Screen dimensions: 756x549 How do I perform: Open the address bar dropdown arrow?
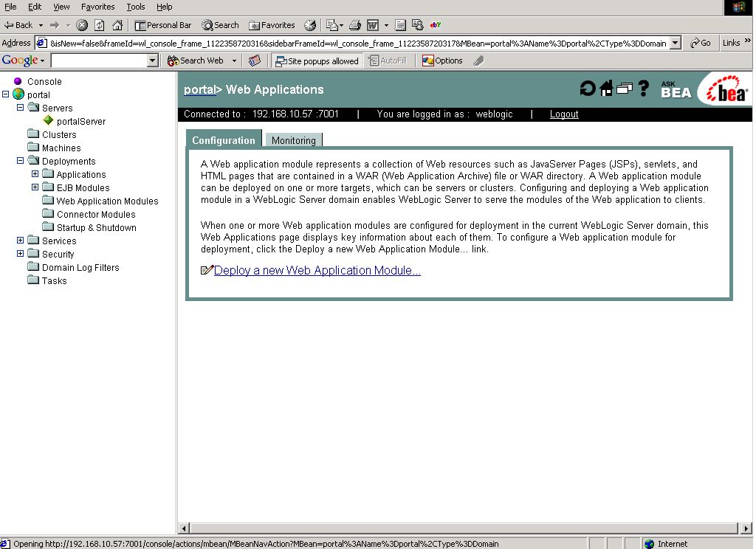click(676, 43)
